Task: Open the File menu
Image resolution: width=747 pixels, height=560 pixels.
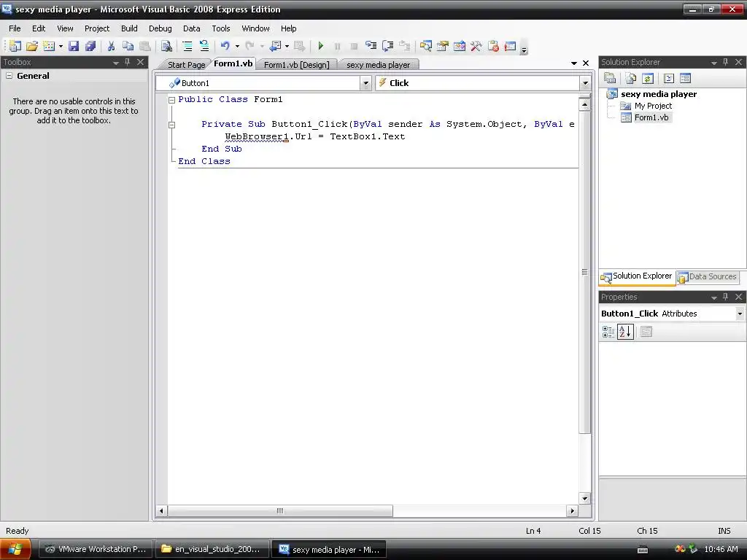Action: pos(15,28)
